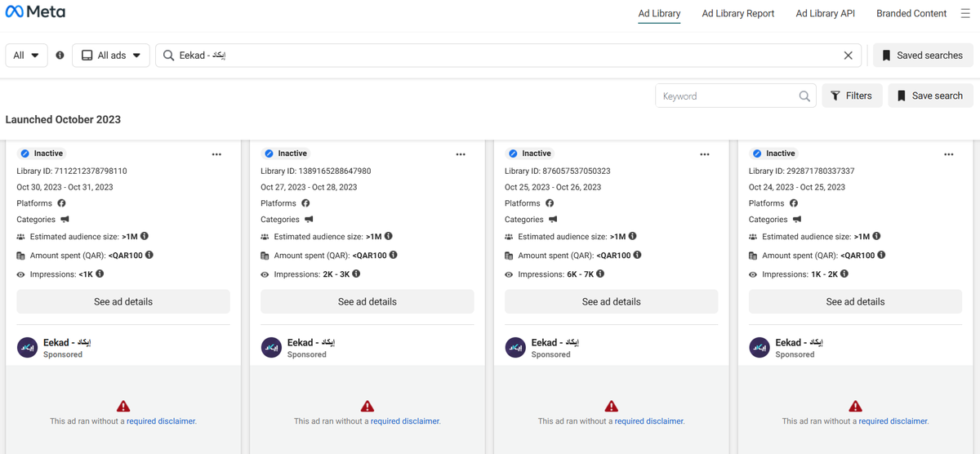Click impressions 6K - 7K info icon
The width and height of the screenshot is (980, 454).
tap(601, 274)
